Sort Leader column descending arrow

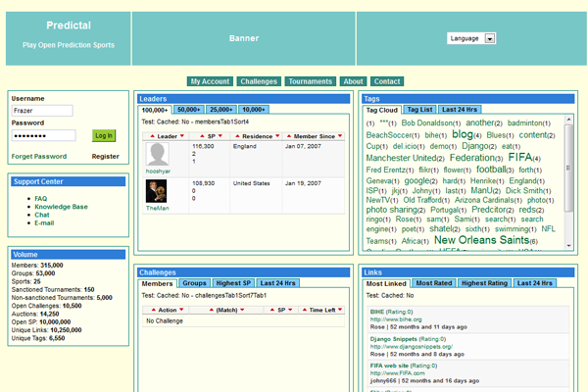182,136
